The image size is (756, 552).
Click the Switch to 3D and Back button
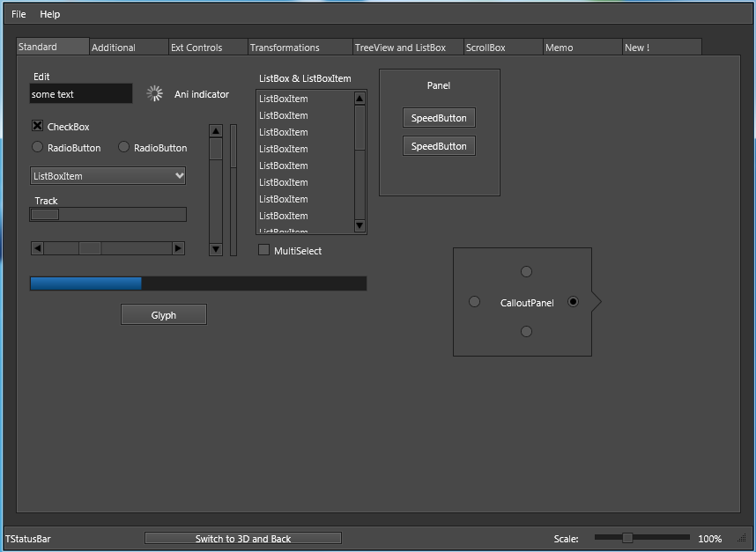coord(243,538)
